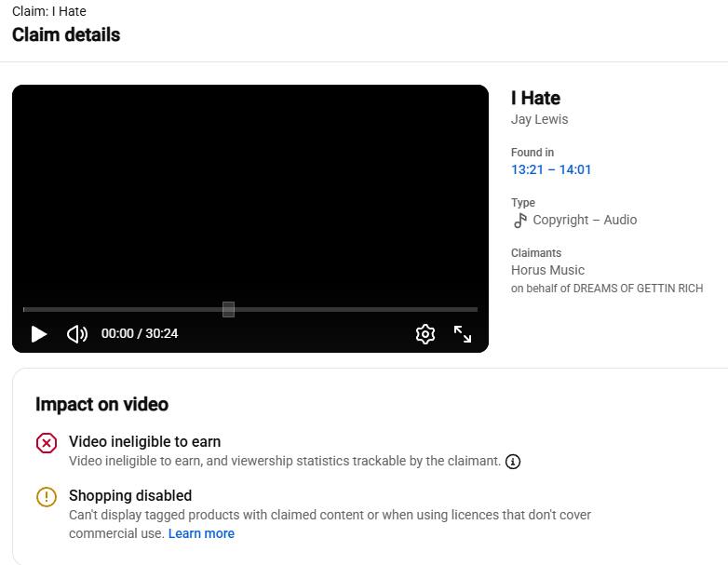The width and height of the screenshot is (728, 565).
Task: Play the claimed video preview
Action: tap(39, 334)
